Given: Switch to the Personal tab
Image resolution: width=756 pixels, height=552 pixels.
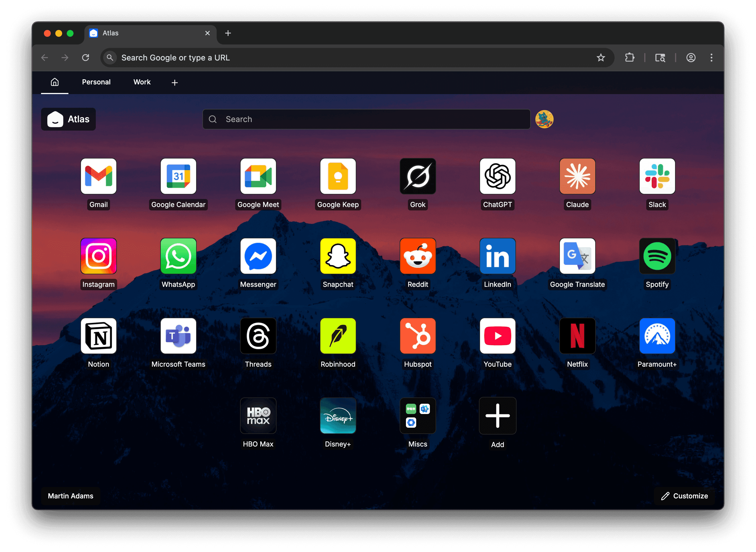Looking at the screenshot, I should tap(96, 82).
